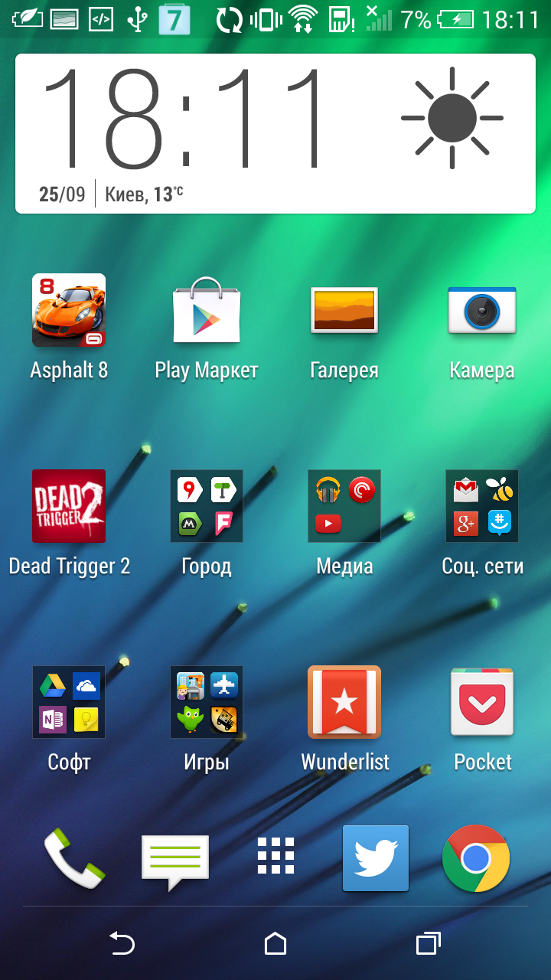The image size is (551, 980).
Task: Tap the power saver leaf icon
Action: (x=26, y=18)
